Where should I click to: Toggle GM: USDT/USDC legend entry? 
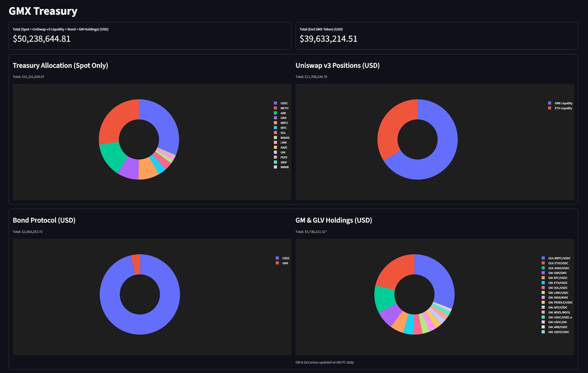click(x=555, y=332)
